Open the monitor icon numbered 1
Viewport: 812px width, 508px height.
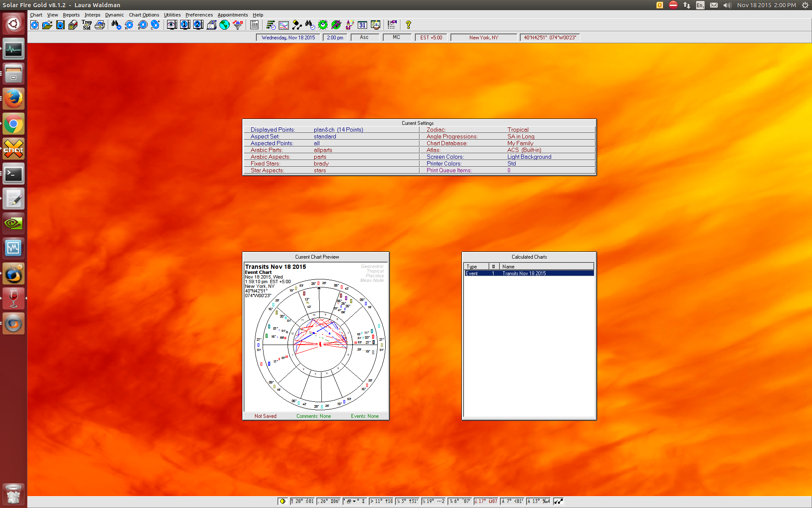click(185, 25)
